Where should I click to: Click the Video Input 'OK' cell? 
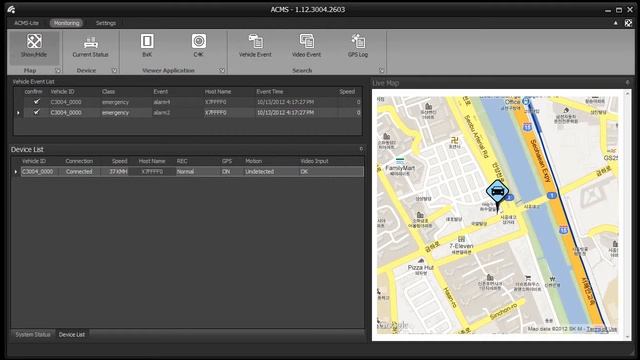(x=304, y=172)
